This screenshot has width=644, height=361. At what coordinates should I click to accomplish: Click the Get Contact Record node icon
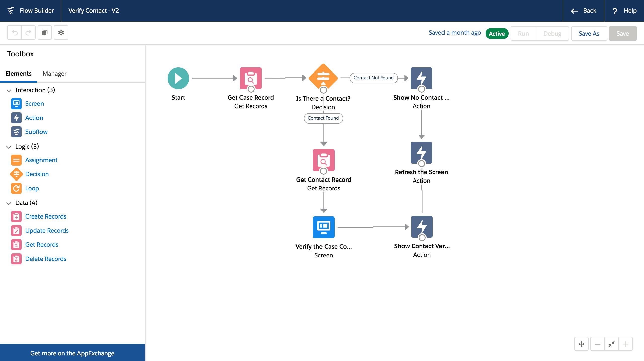click(x=323, y=160)
